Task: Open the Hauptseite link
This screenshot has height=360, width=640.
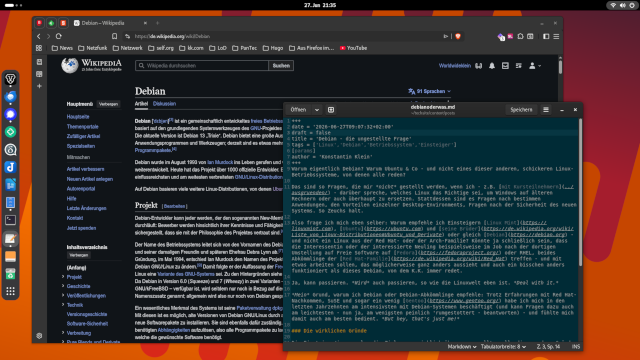Action: 78,117
